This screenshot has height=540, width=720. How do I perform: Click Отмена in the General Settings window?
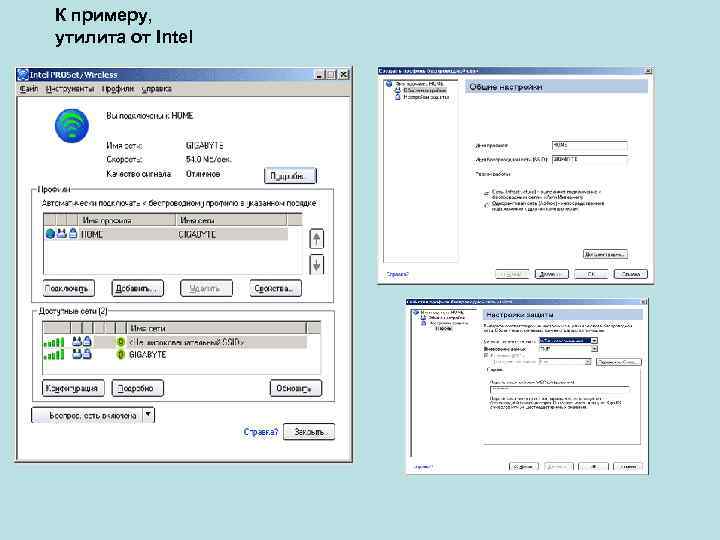point(630,274)
